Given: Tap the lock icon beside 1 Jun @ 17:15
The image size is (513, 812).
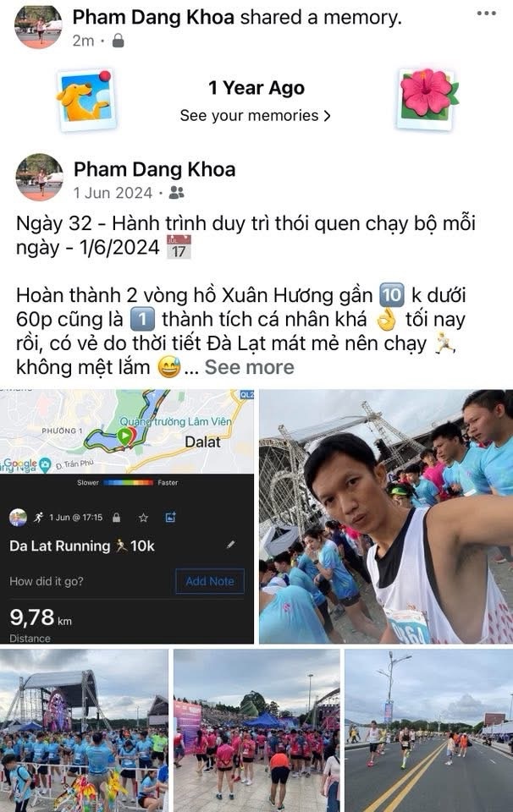Looking at the screenshot, I should coord(117,518).
